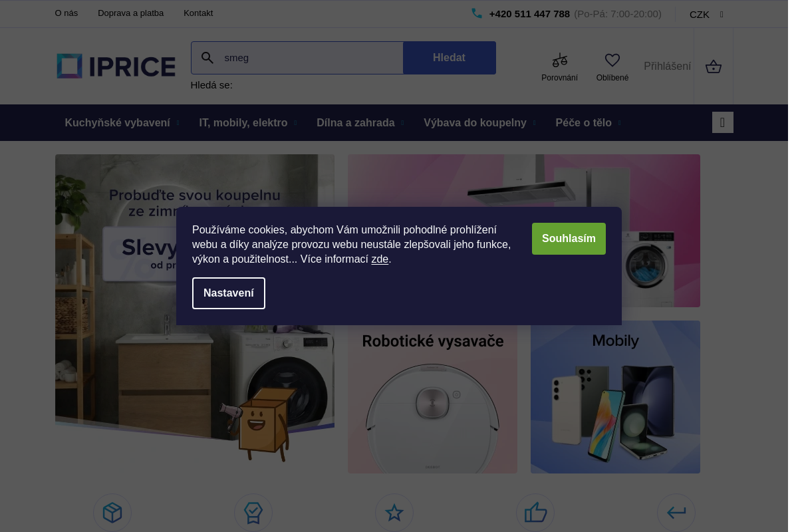798x532 pixels.
Task: Open the Péče o tělo menu
Action: pyautogui.click(x=583, y=122)
